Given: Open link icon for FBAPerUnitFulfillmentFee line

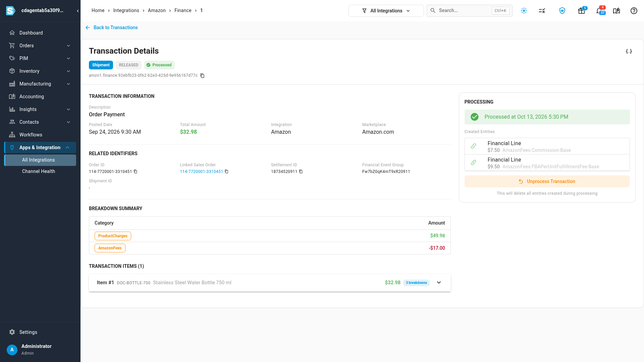Looking at the screenshot, I should (x=474, y=163).
